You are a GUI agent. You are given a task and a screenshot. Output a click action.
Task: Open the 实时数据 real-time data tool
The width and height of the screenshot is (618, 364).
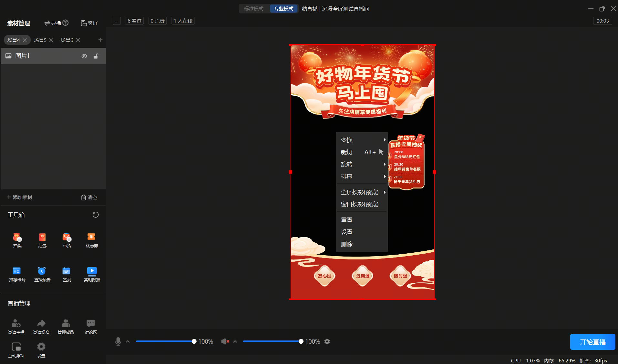click(92, 274)
